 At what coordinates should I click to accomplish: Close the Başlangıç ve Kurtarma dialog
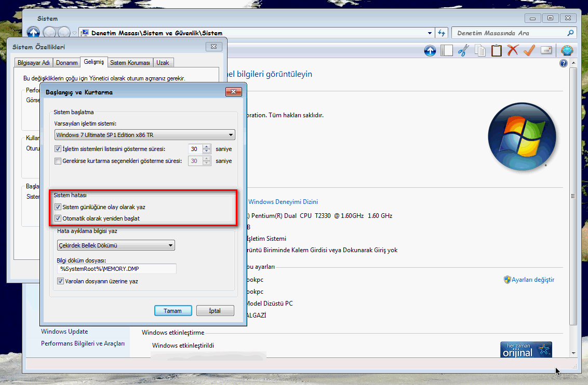(233, 92)
